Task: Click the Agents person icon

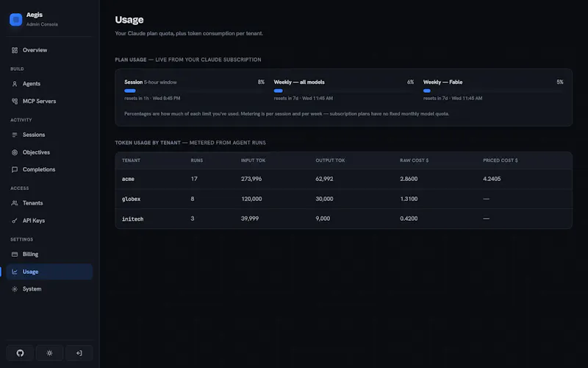Action: [15, 84]
